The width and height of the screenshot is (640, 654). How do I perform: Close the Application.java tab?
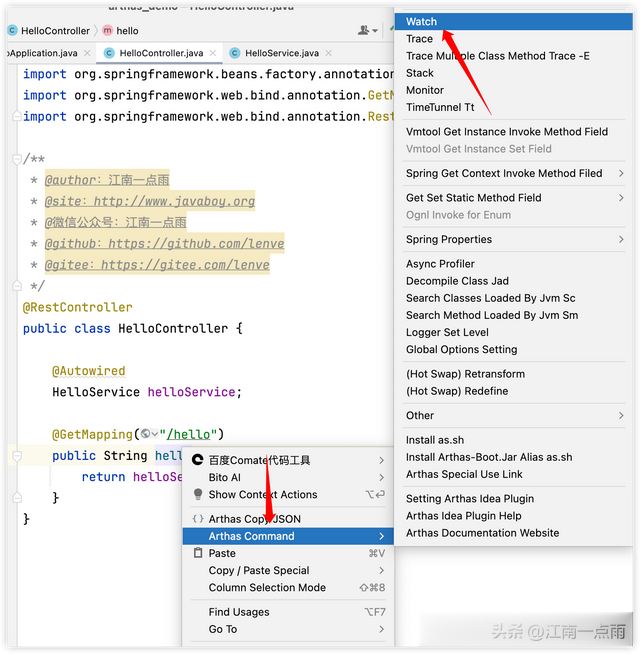point(87,53)
